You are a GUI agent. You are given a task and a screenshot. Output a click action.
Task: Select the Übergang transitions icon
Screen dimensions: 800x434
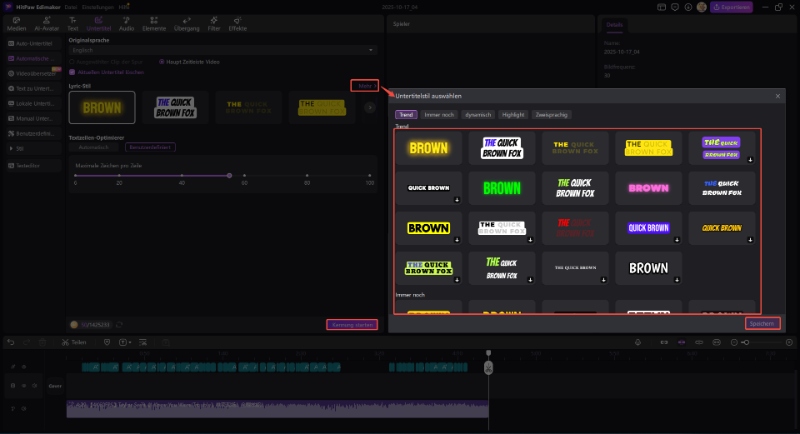(x=185, y=24)
